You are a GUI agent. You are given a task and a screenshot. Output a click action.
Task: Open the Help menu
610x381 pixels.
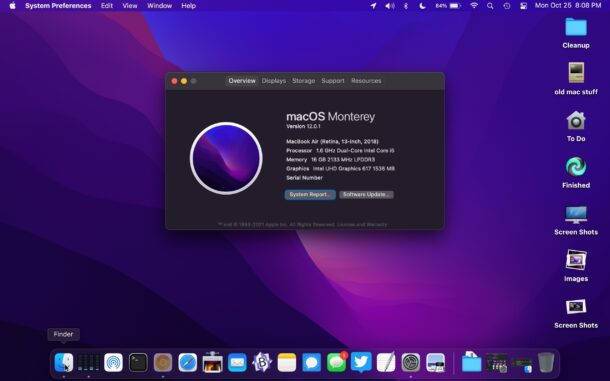click(x=188, y=6)
